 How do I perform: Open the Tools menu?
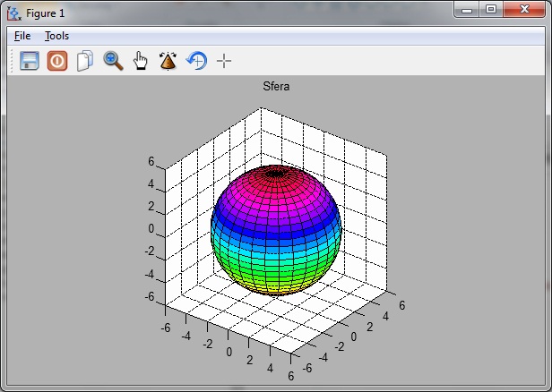56,36
